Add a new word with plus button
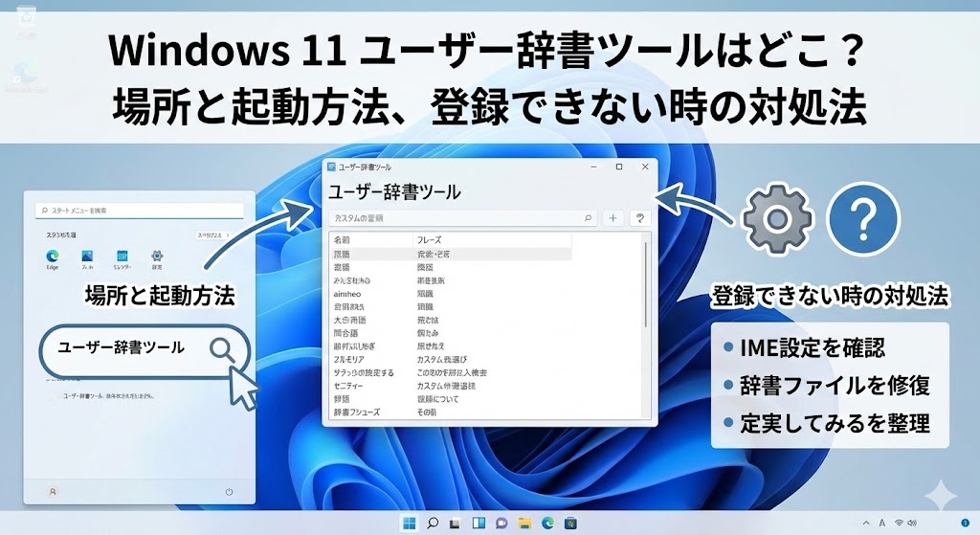The width and height of the screenshot is (980, 535). (x=613, y=218)
